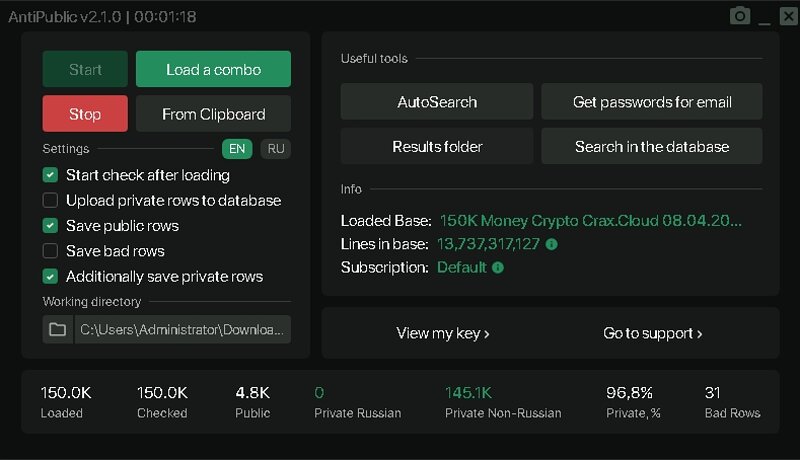This screenshot has width=800, height=460.
Task: Load a combo file
Action: click(213, 69)
